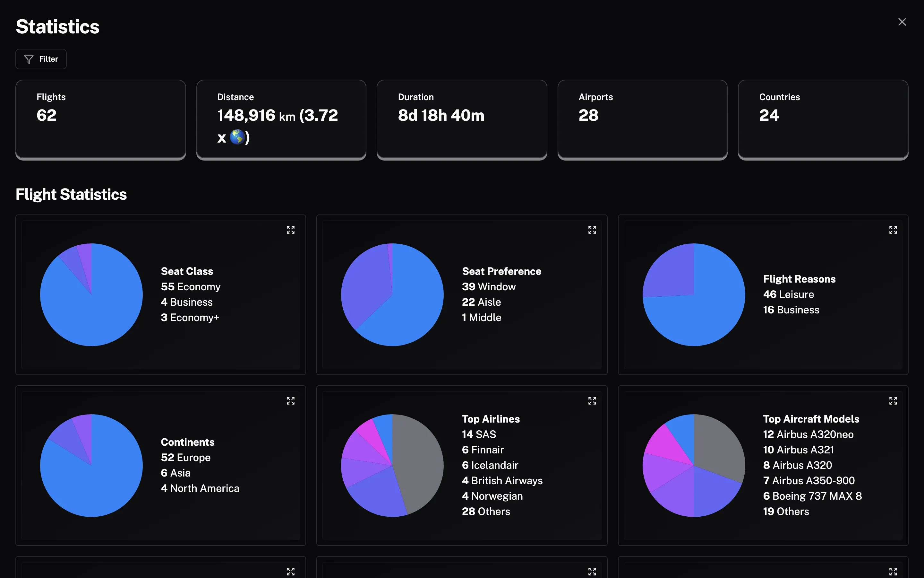The width and height of the screenshot is (924, 578).
Task: Click the '7 Airbus A350-900' entry
Action: pos(809,480)
